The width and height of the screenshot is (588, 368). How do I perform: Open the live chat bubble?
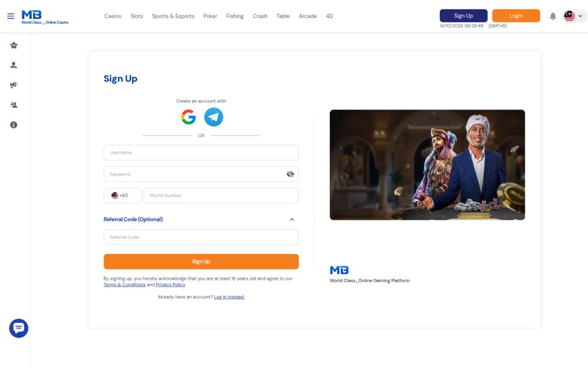[19, 328]
